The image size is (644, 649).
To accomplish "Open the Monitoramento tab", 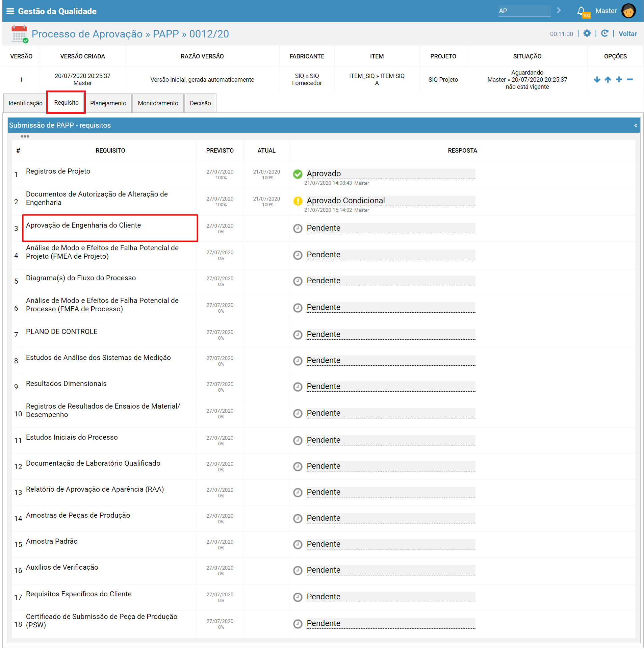I will 158,103.
